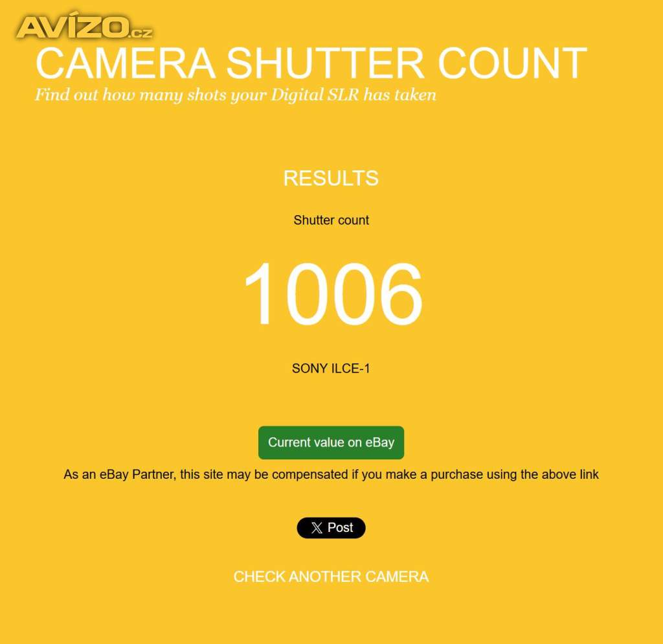
Task: Click the word SHUTTER in page title
Action: pyautogui.click(x=325, y=63)
